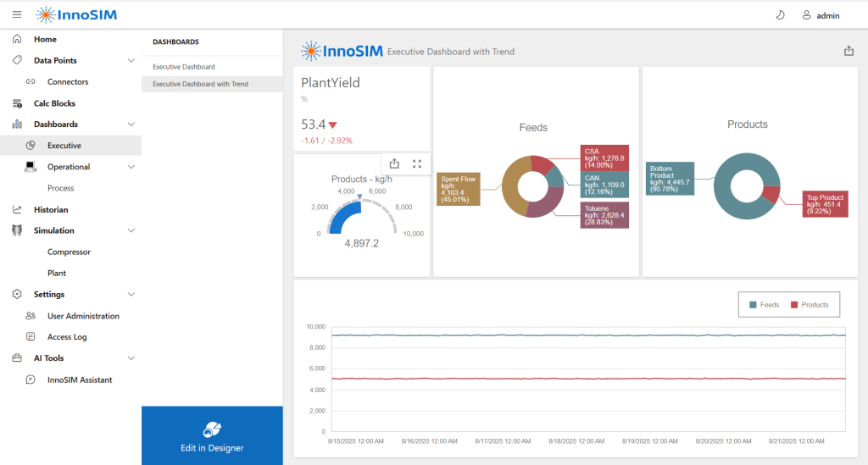Export the Products gauge widget
This screenshot has width=868, height=465.
coord(394,163)
